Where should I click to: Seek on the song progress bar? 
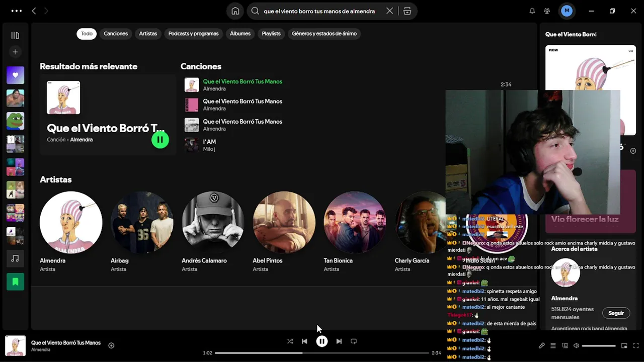tap(322, 353)
